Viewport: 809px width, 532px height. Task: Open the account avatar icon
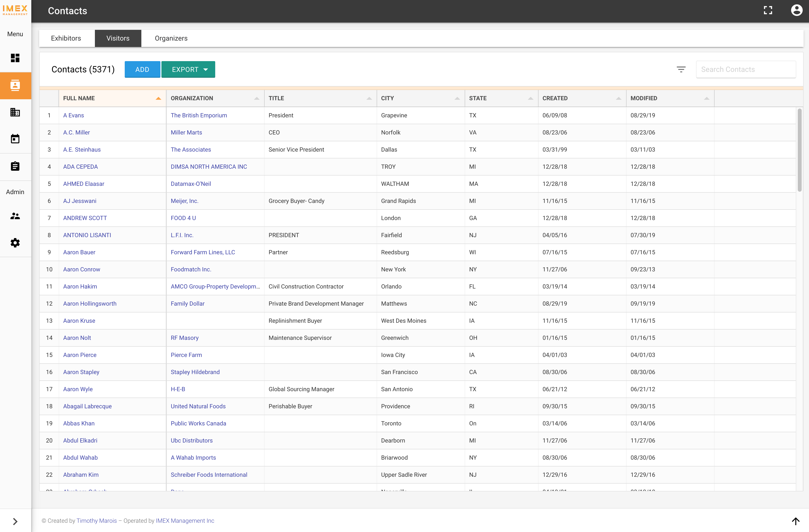pos(797,11)
